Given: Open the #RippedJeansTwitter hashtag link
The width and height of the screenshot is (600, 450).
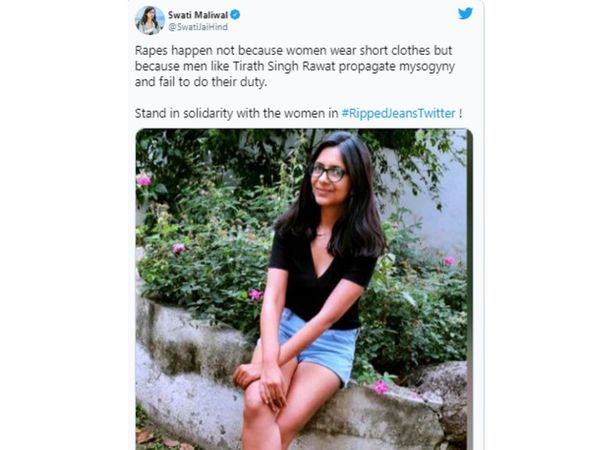Looking at the screenshot, I should (398, 113).
